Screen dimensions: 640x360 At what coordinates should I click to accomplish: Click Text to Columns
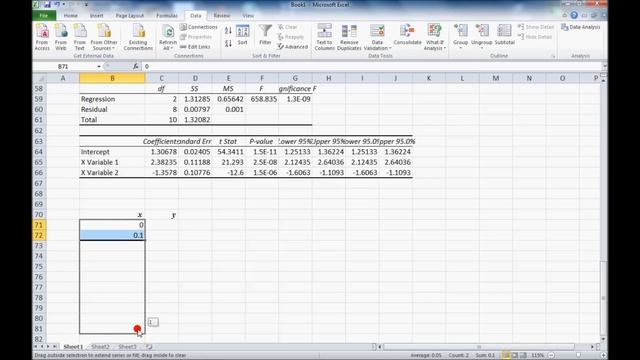pyautogui.click(x=324, y=37)
